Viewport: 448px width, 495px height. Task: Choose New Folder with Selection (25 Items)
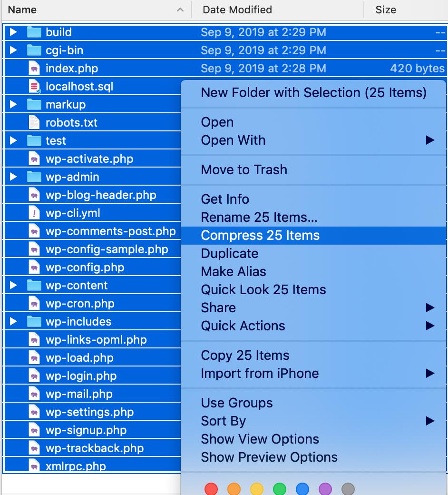313,93
